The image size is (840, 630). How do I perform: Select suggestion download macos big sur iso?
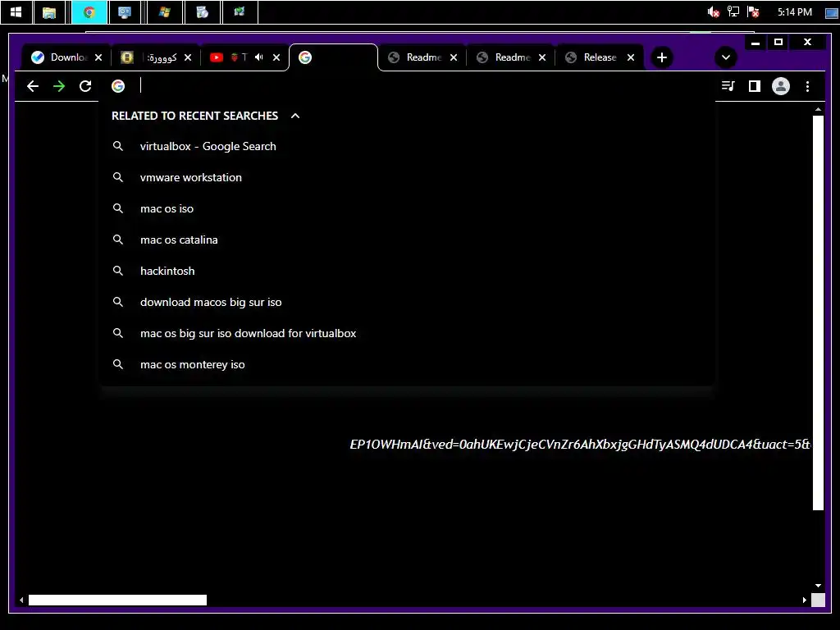pyautogui.click(x=407, y=302)
